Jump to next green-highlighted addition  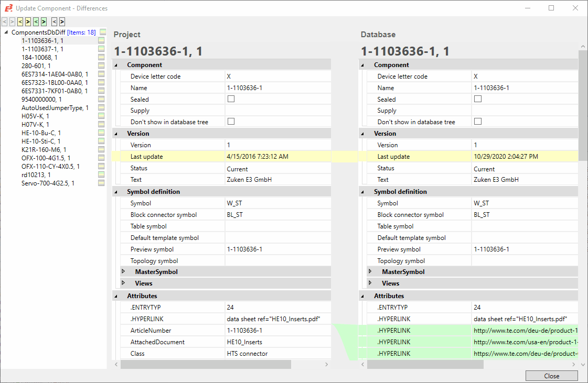pyautogui.click(x=44, y=22)
